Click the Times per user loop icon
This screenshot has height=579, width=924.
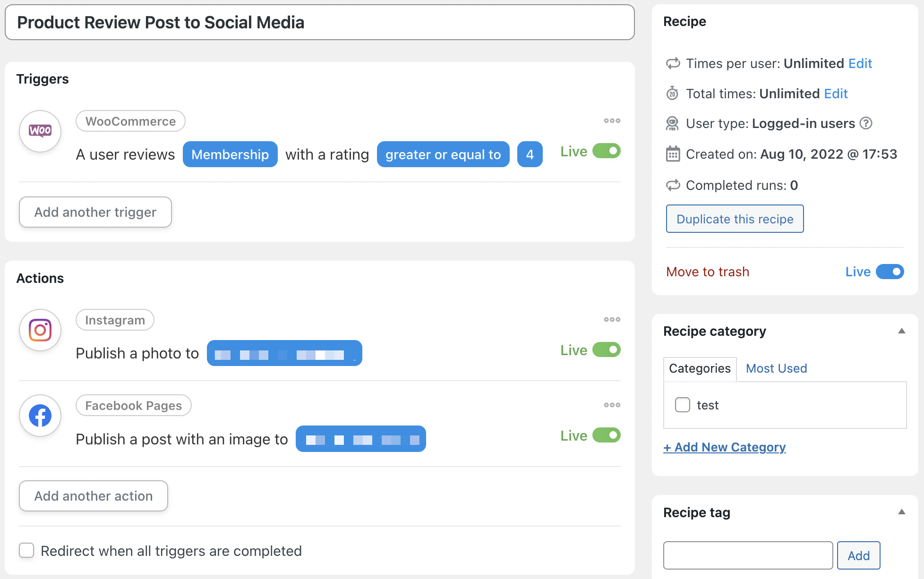click(673, 63)
